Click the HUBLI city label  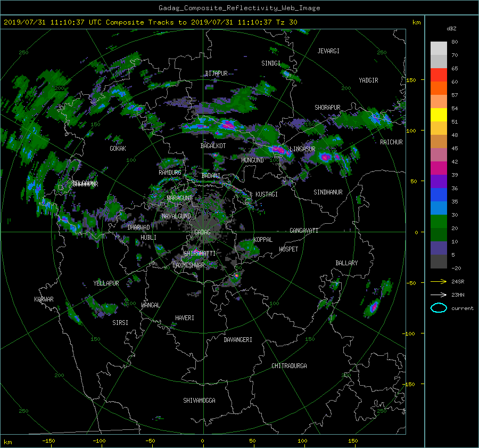tap(148, 238)
